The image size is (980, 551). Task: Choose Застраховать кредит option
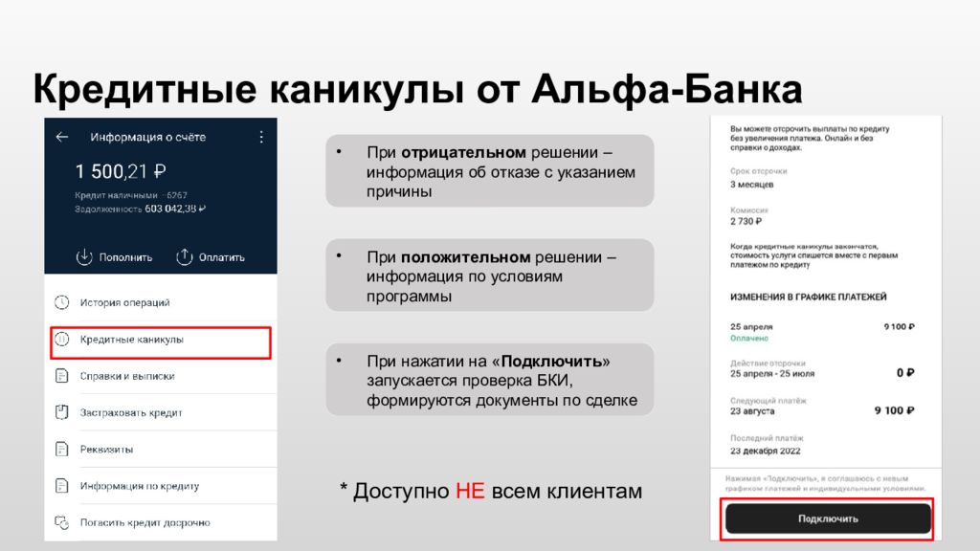click(161, 412)
